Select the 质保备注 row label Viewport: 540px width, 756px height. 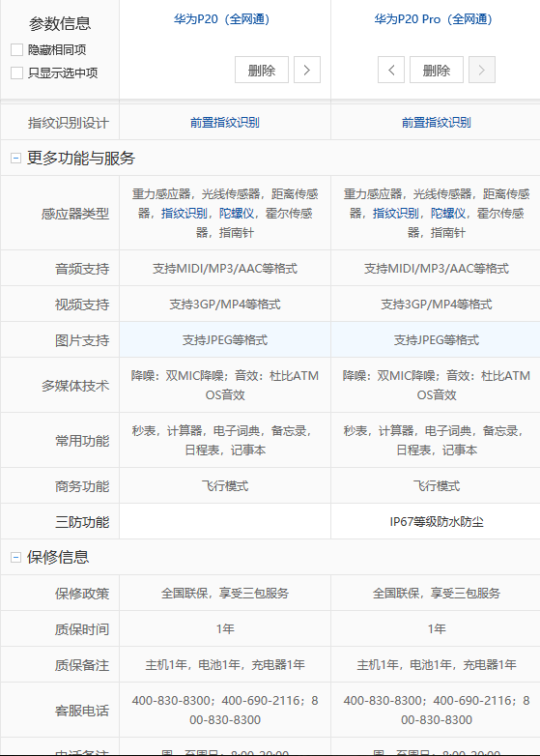tap(82, 665)
